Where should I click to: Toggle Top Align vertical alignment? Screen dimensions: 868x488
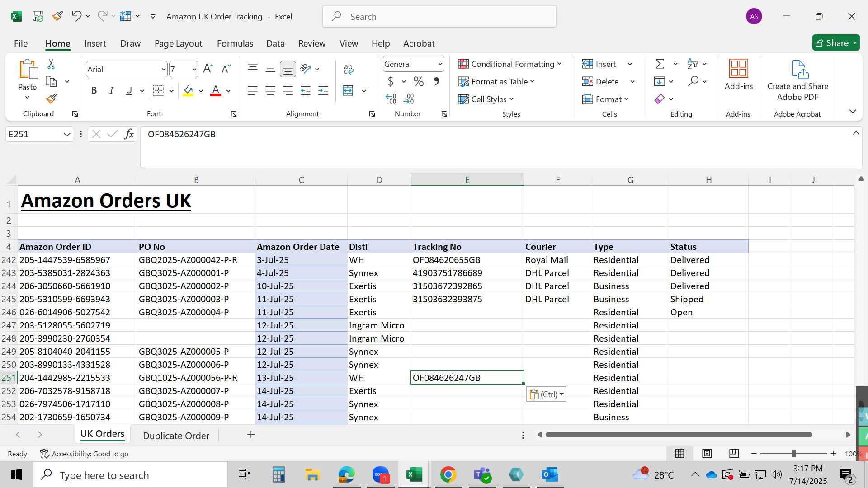tap(253, 69)
